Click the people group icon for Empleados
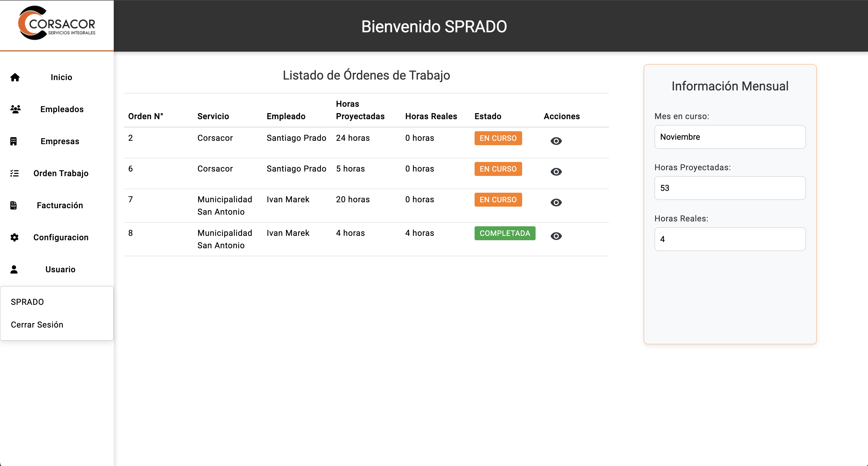This screenshot has height=466, width=868. coord(15,109)
